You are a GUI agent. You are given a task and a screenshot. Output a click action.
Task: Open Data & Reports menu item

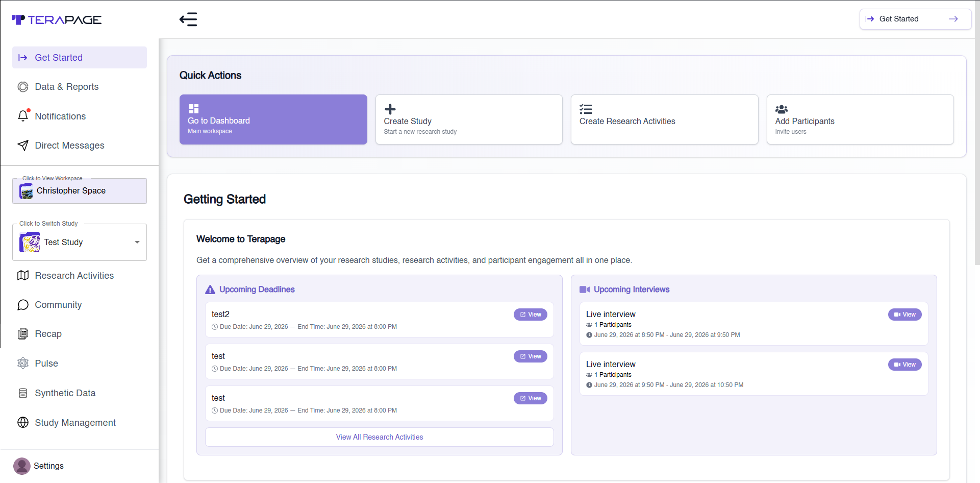click(x=80, y=87)
